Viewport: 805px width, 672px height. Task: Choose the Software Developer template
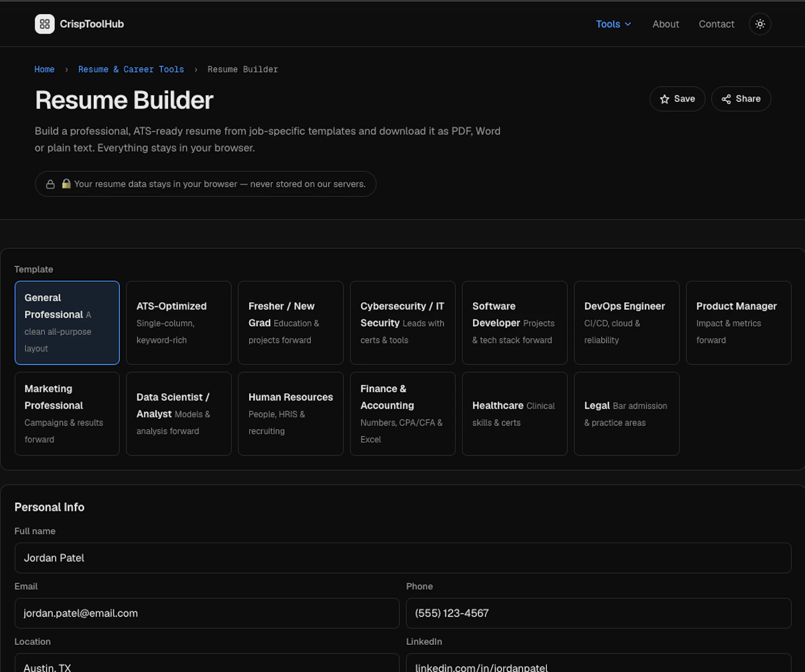pyautogui.click(x=515, y=322)
